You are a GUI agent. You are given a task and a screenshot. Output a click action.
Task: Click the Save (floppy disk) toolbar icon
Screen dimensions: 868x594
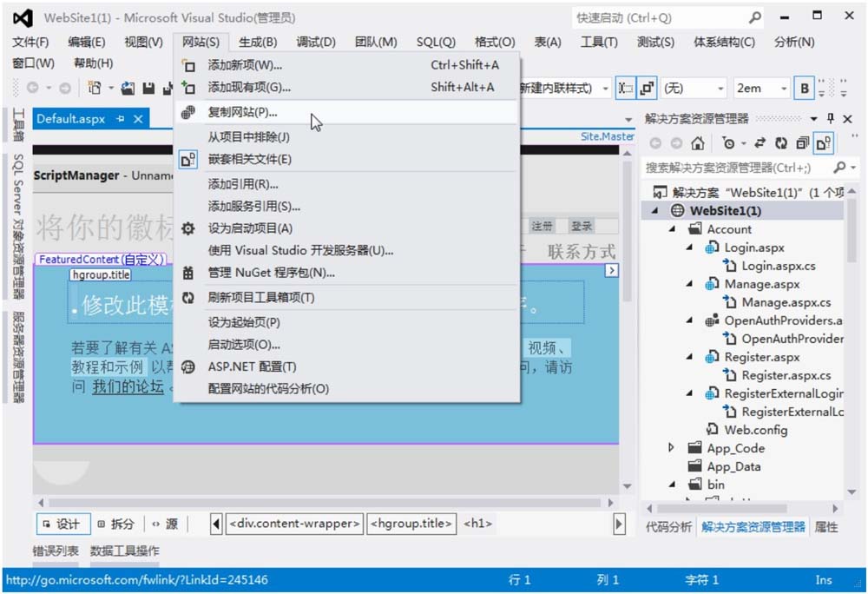tap(148, 88)
